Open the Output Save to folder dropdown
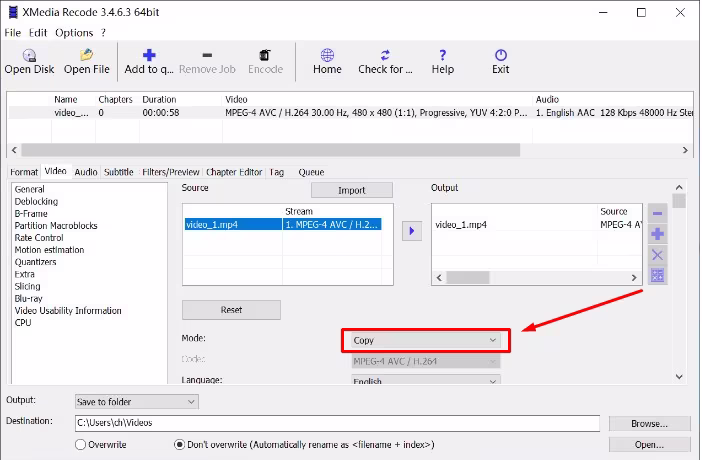The height and width of the screenshot is (460, 702). click(137, 402)
